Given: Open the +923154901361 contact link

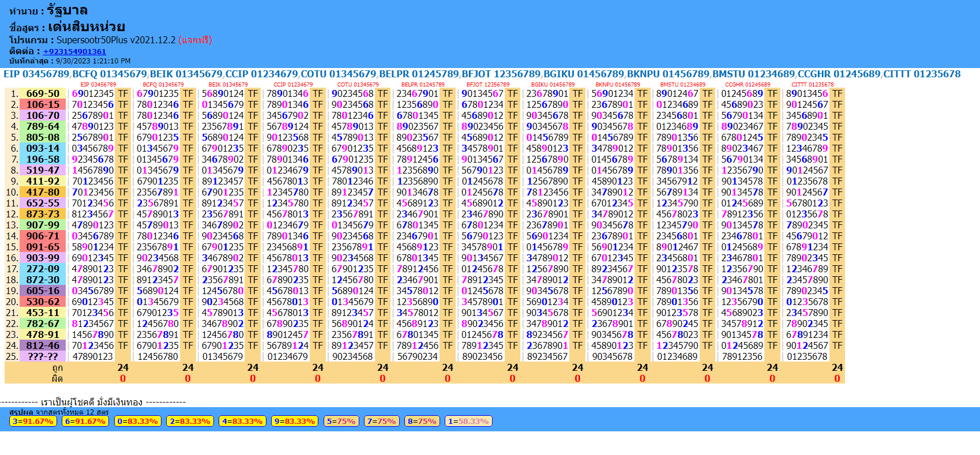Looking at the screenshot, I should [74, 51].
